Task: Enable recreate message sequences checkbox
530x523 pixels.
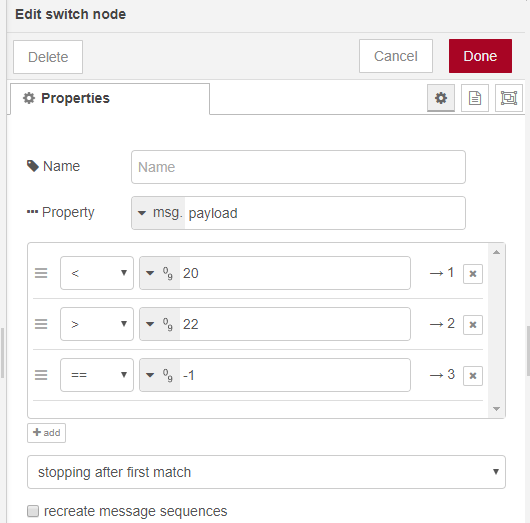Action: tap(33, 511)
